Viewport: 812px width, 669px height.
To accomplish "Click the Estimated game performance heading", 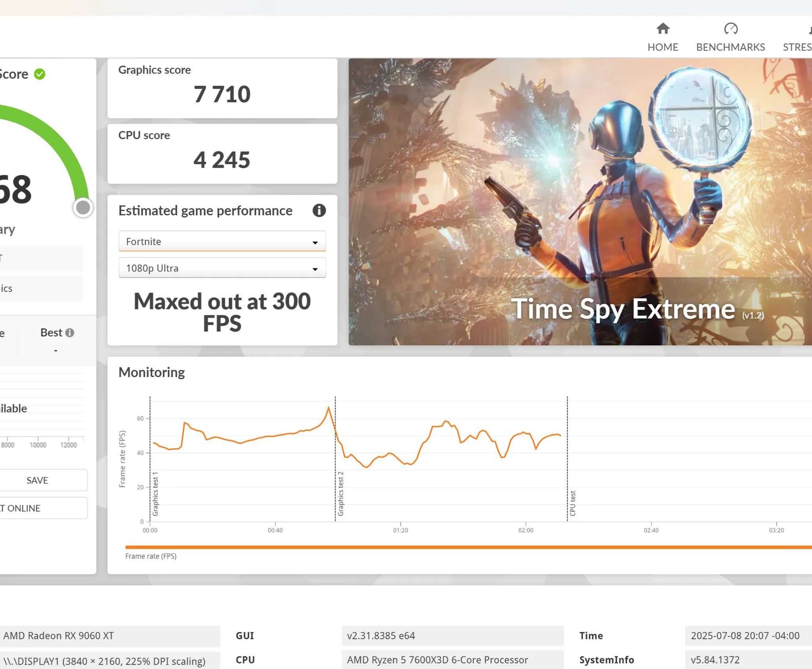I will click(x=205, y=211).
